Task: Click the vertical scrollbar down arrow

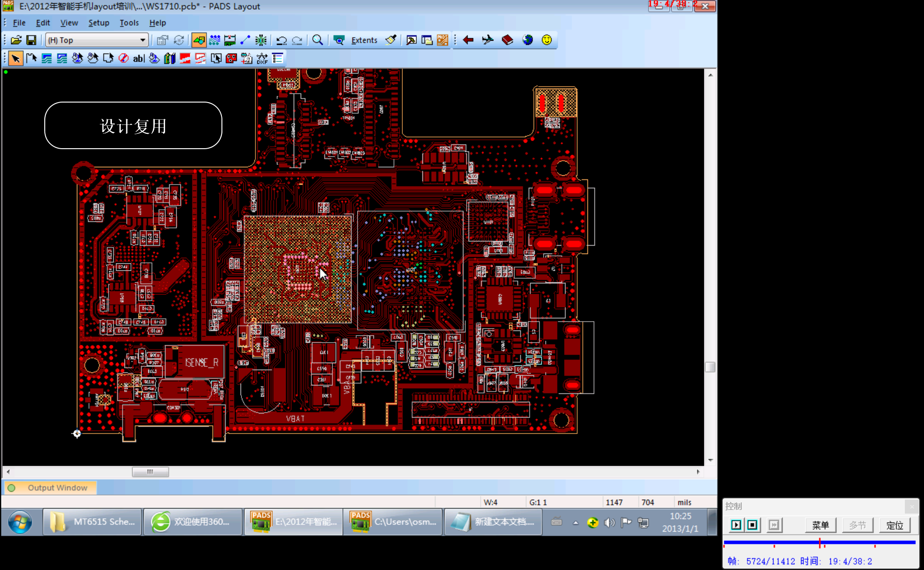Action: 710,460
